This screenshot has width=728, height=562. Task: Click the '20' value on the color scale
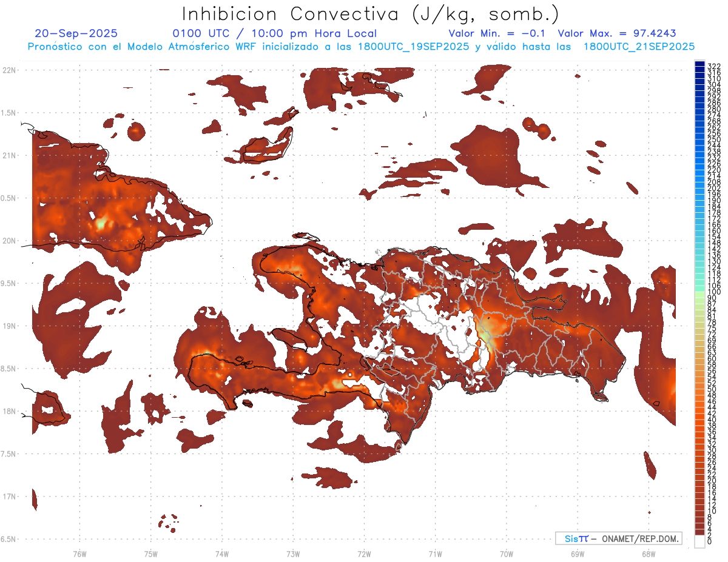712,481
